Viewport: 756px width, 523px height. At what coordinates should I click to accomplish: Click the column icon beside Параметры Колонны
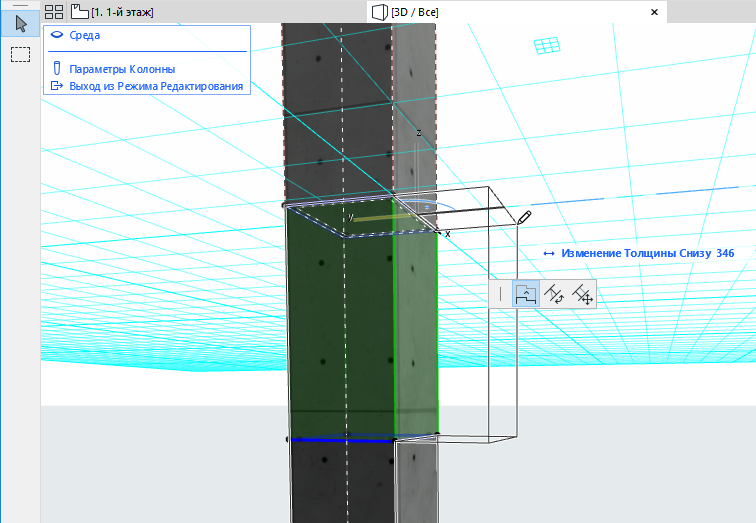point(57,68)
